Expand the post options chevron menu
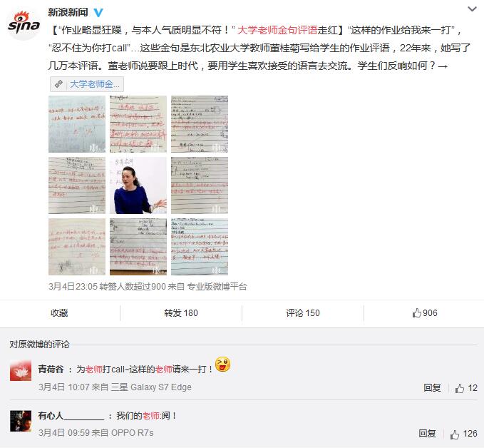Viewport: 484px width, 448px height. pos(472,9)
